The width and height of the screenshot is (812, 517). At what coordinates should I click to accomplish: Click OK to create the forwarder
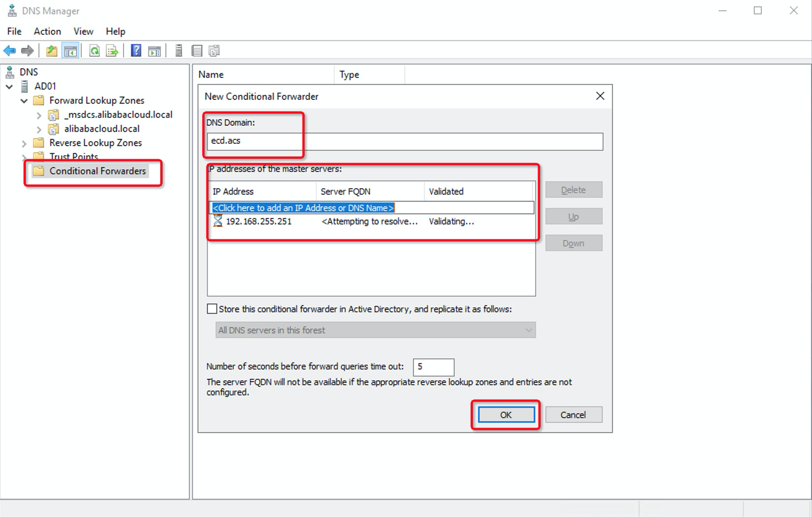tap(506, 415)
